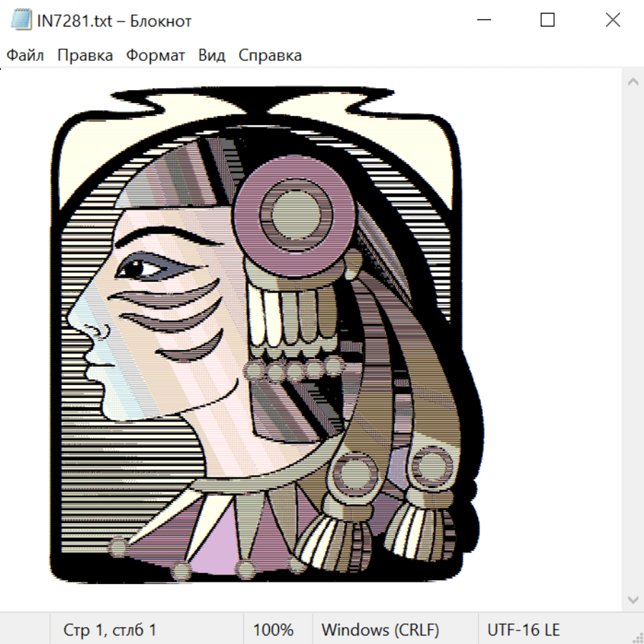Image resolution: width=644 pixels, height=644 pixels.
Task: Open the Вид menu
Action: point(212,55)
